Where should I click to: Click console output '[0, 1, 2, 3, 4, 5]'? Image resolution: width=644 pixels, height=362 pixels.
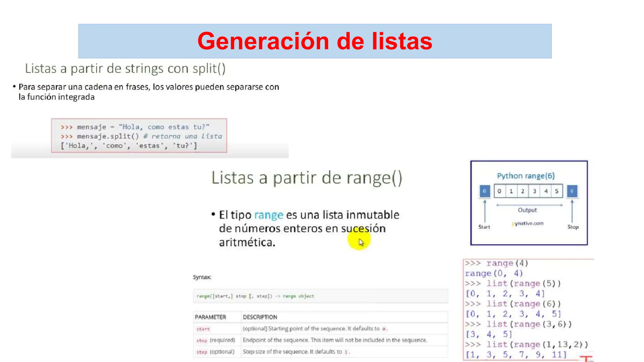513,314
